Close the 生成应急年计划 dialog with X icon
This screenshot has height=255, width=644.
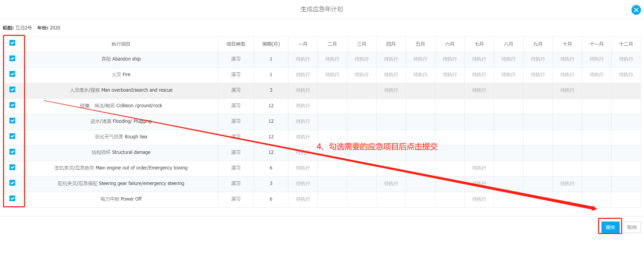[636, 10]
